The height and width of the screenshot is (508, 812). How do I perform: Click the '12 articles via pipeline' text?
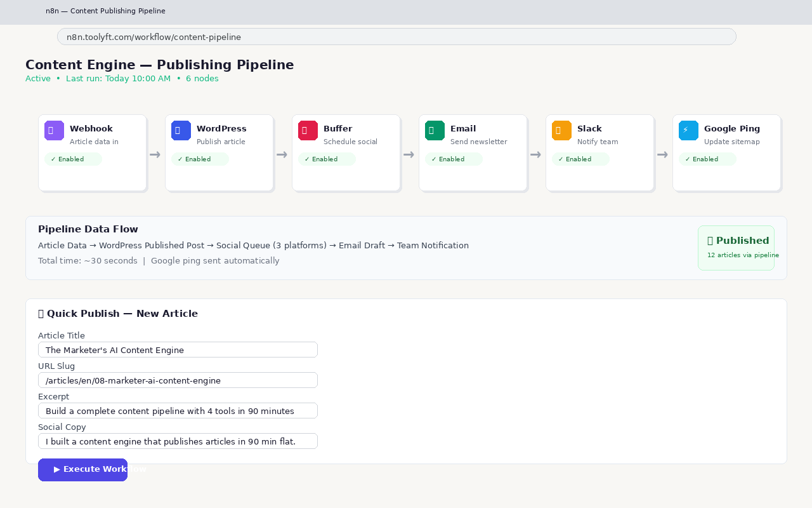click(x=743, y=255)
